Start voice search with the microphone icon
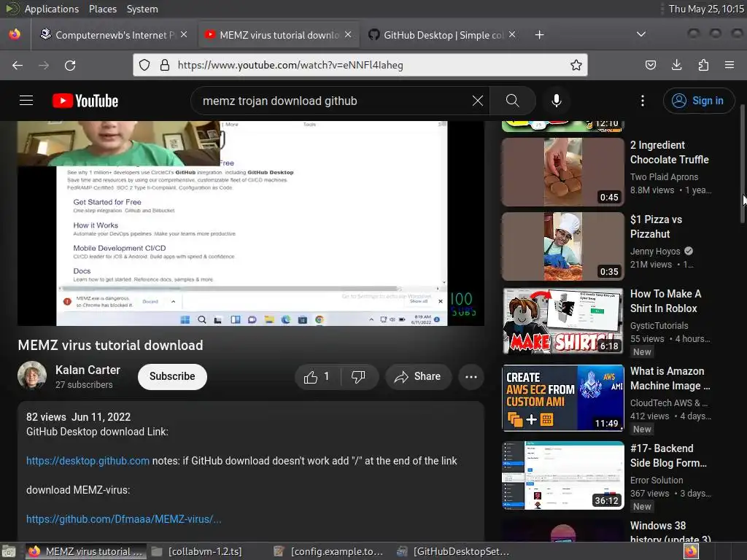This screenshot has height=560, width=747. [x=557, y=101]
